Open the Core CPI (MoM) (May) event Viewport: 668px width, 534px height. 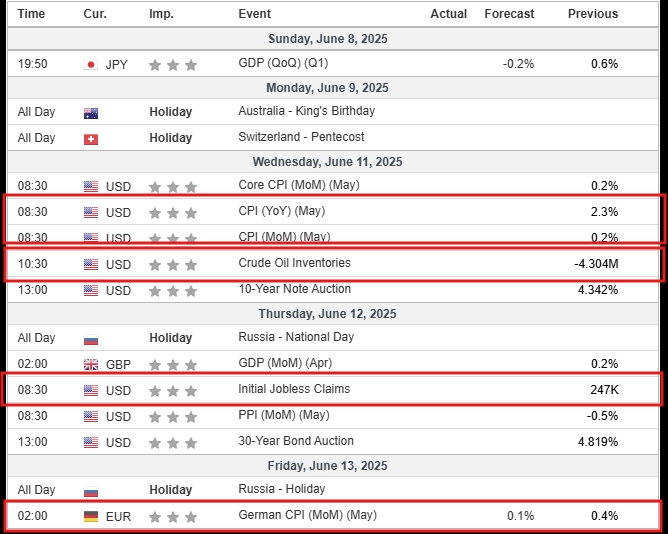(x=298, y=185)
